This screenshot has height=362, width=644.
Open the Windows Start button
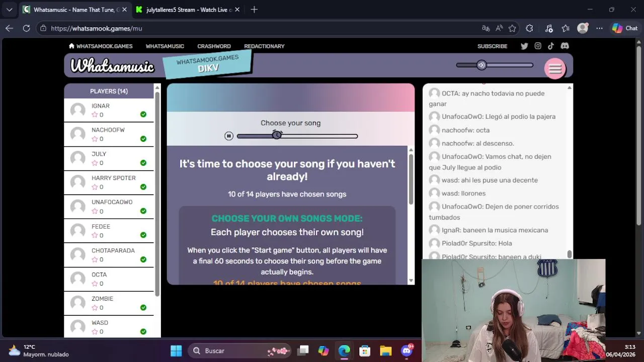(176, 350)
